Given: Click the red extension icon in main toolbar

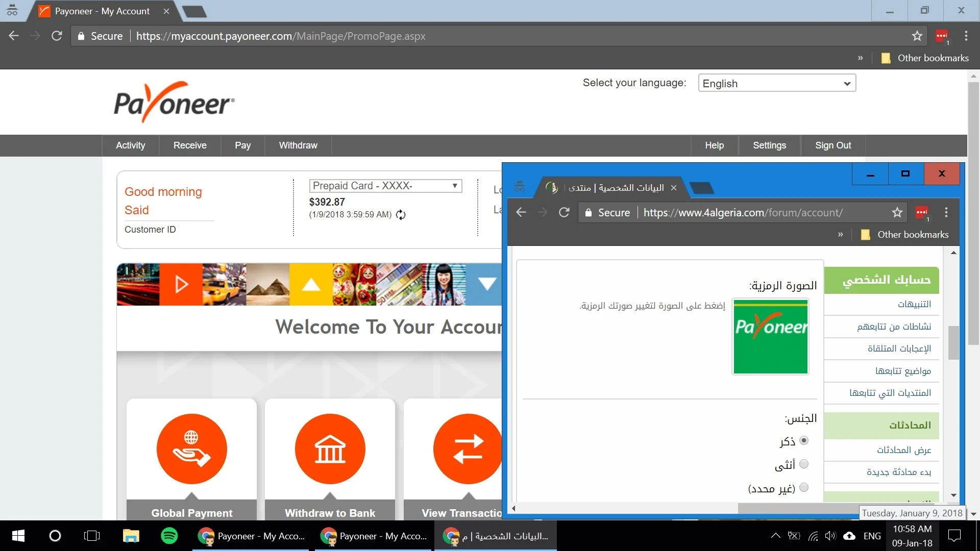Looking at the screenshot, I should pyautogui.click(x=941, y=36).
